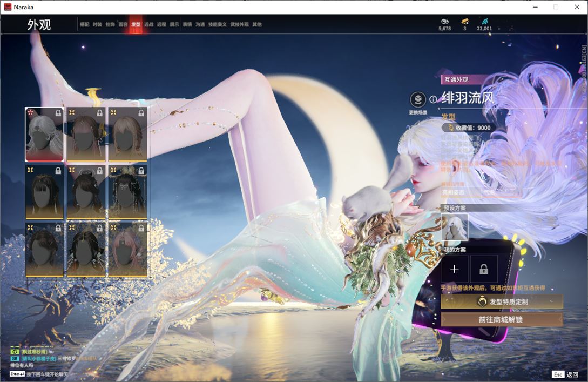The image size is (588, 382).
Task: Click the gold ticket currency icon showing 3
Action: 464,21
